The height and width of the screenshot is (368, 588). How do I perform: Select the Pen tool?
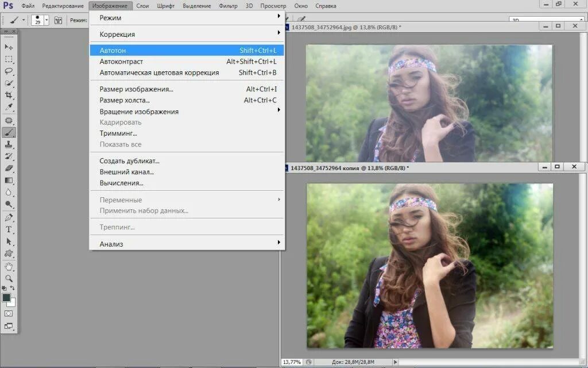(x=9, y=218)
